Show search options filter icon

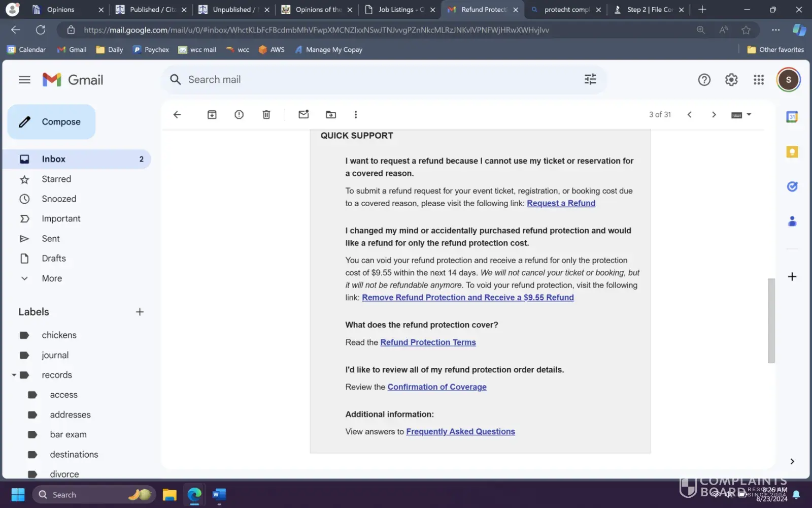(x=590, y=79)
